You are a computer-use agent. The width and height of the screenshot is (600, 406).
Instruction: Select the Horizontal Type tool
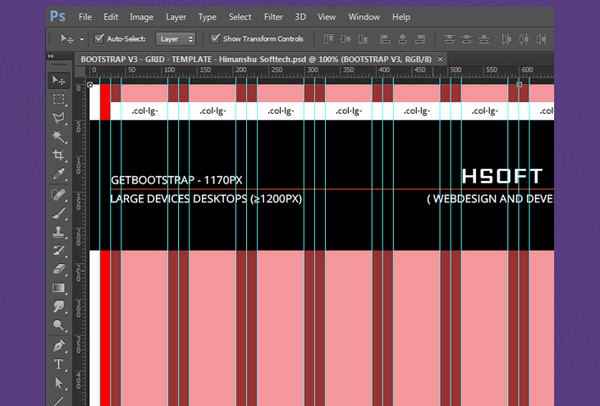(x=59, y=364)
